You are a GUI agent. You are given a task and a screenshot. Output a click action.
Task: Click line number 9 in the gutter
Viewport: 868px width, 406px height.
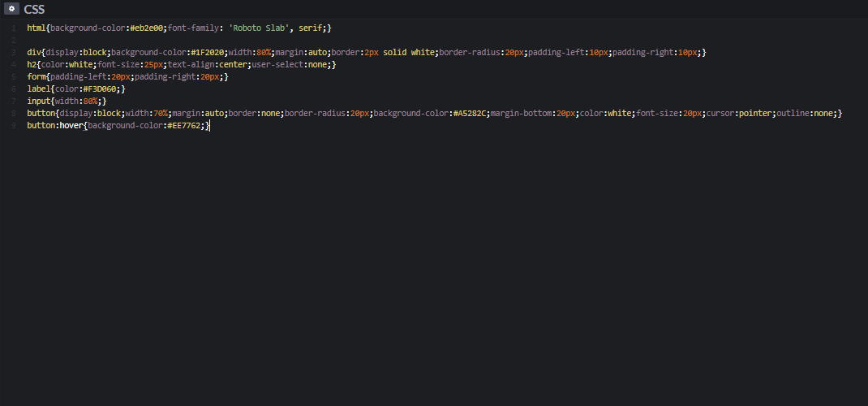[x=13, y=126]
